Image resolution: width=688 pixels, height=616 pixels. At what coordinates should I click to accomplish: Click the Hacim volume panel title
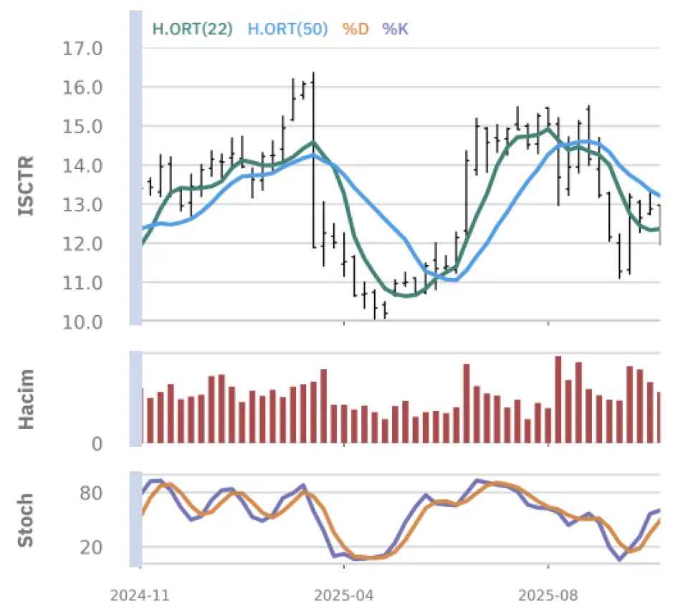[x=26, y=399]
